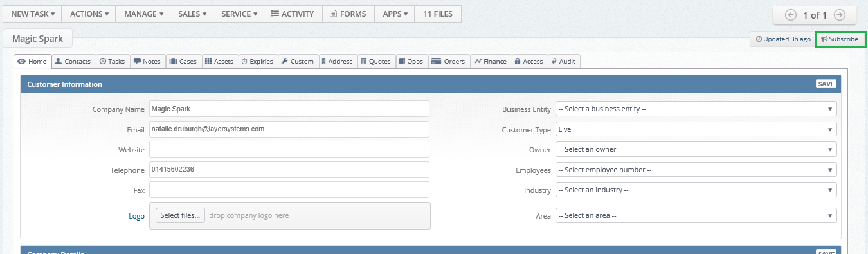
Task: Switch to the Assets tab
Action: 219,61
